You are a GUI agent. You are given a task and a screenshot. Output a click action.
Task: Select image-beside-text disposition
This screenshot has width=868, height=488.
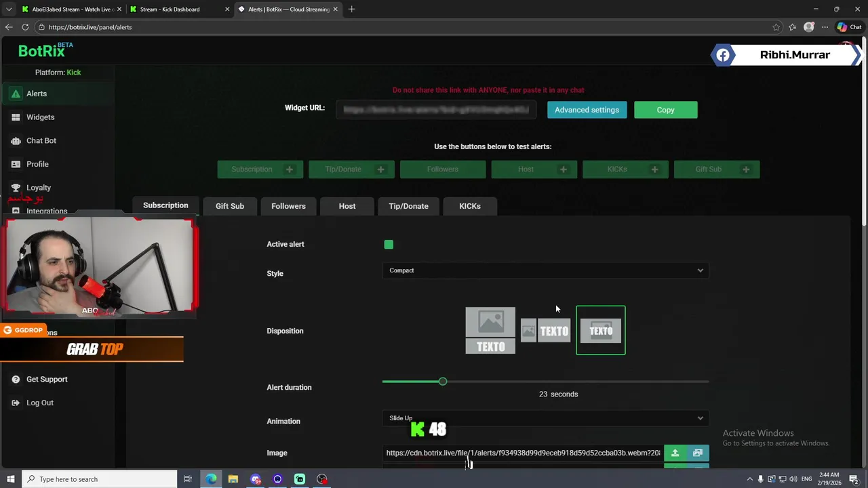pos(545,331)
